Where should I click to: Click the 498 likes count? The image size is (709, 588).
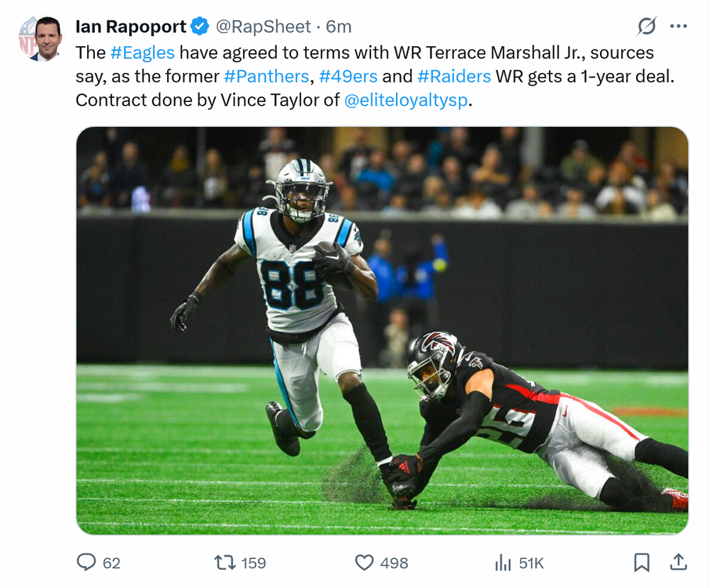pyautogui.click(x=394, y=563)
